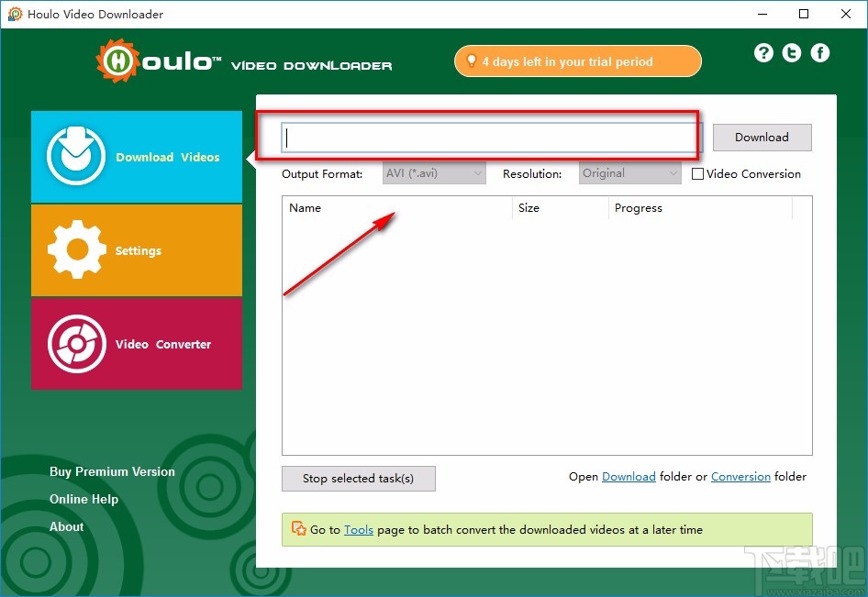Screen dimensions: 868x597
Task: Open the About link
Action: pyautogui.click(x=66, y=526)
